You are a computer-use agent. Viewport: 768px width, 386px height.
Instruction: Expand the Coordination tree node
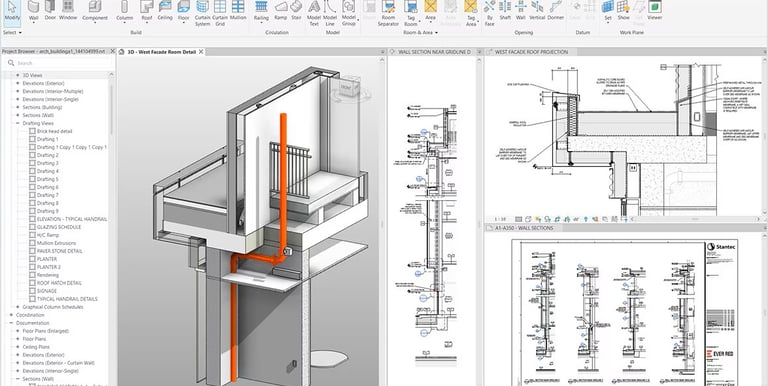[x=12, y=315]
